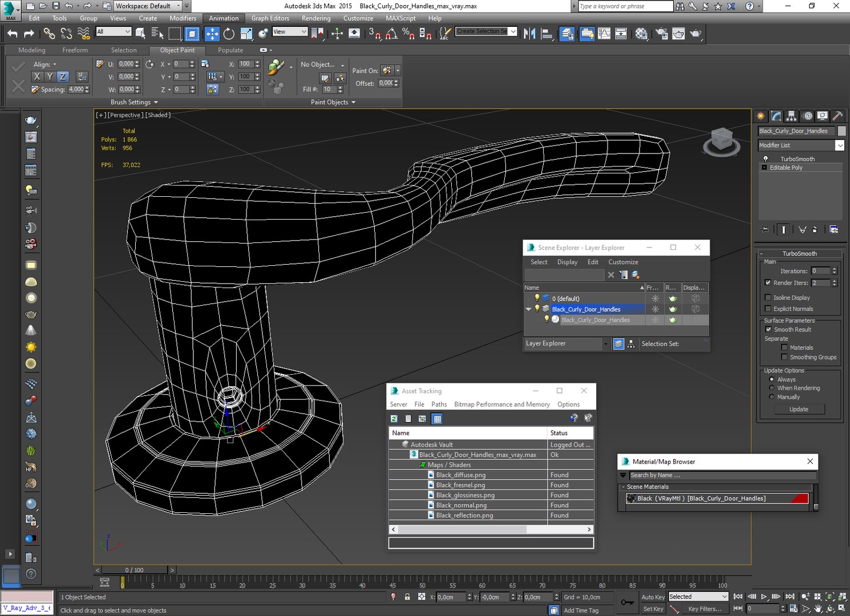Click the Align tool next to Mirror
The image size is (850, 616).
click(x=547, y=34)
